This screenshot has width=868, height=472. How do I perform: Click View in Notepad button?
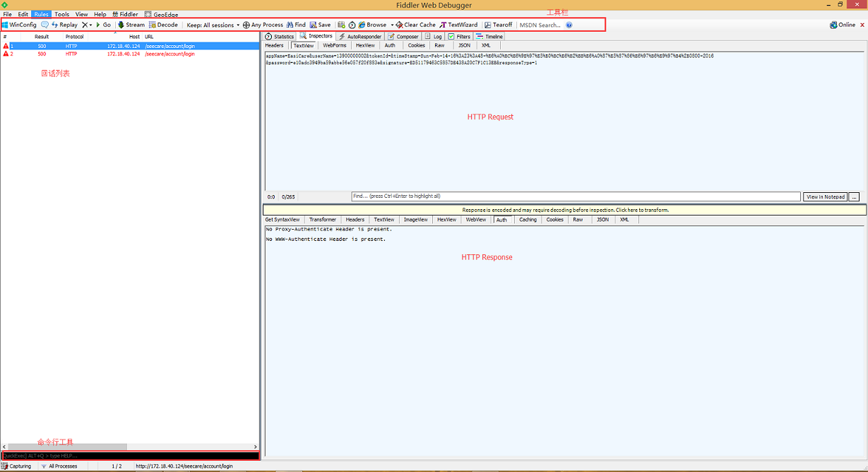tap(825, 197)
